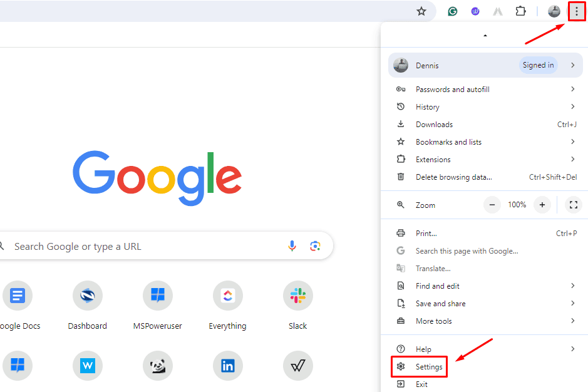588x392 pixels.
Task: Increase zoom with the plus button
Action: pos(542,205)
